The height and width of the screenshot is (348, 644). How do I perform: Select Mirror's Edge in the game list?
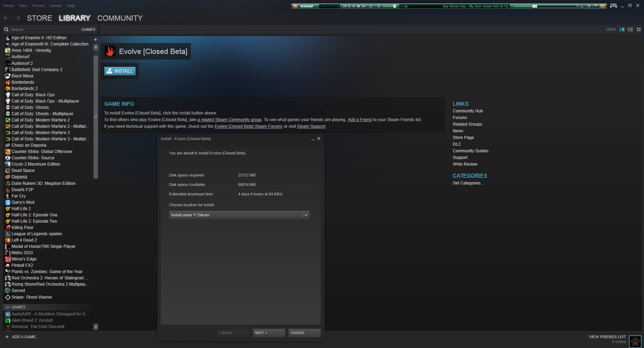tap(24, 259)
